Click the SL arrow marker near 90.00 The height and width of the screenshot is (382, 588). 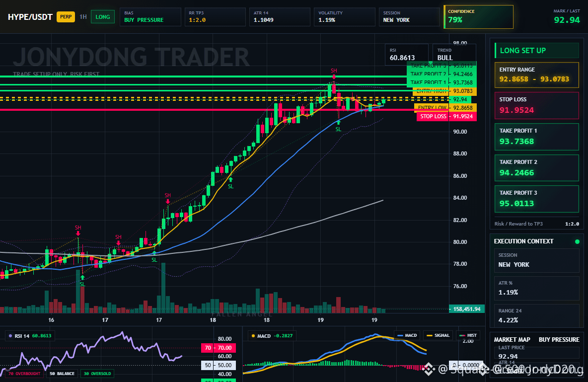(x=338, y=126)
